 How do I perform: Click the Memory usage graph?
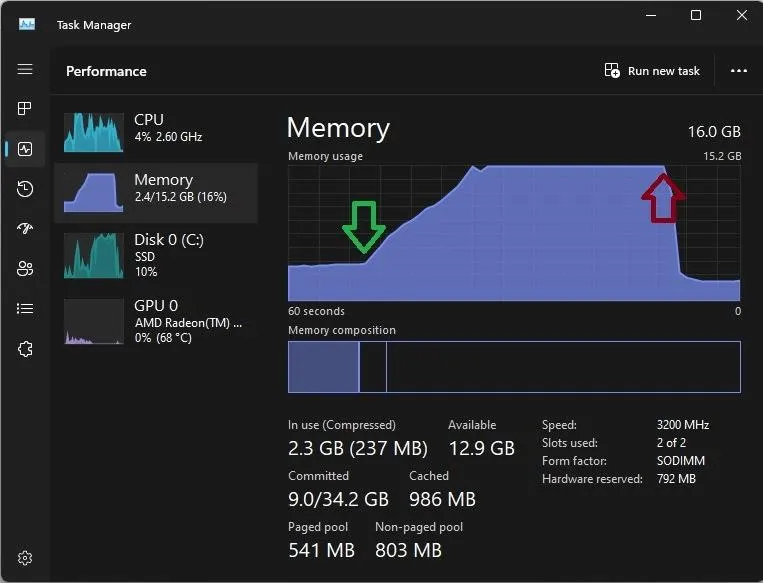[514, 233]
